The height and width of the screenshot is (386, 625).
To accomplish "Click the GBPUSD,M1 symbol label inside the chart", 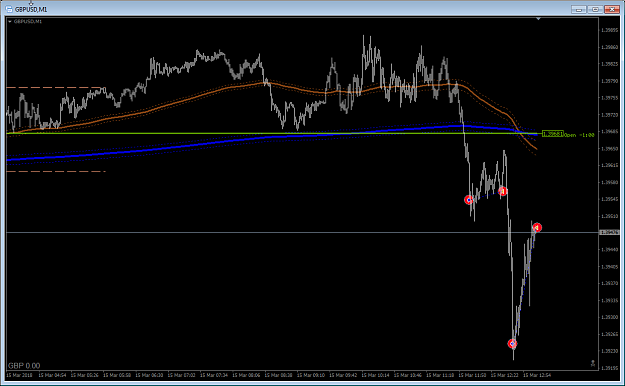I will [x=28, y=22].
